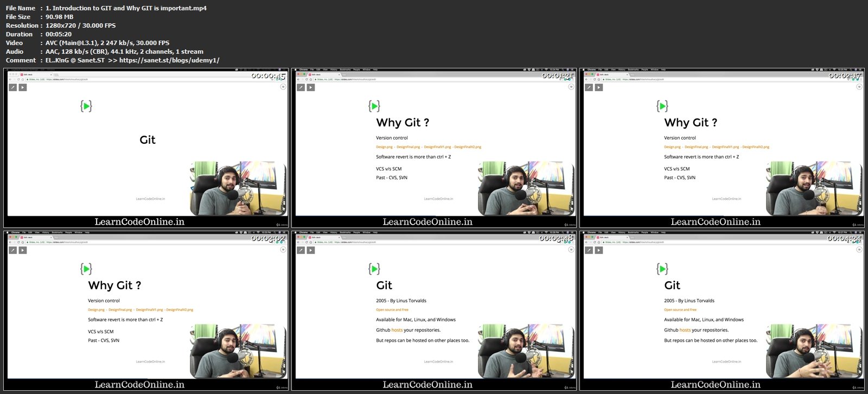The image size is (868, 394).
Task: Click the 'Git' title in the 00:00:45 frame
Action: click(x=148, y=140)
